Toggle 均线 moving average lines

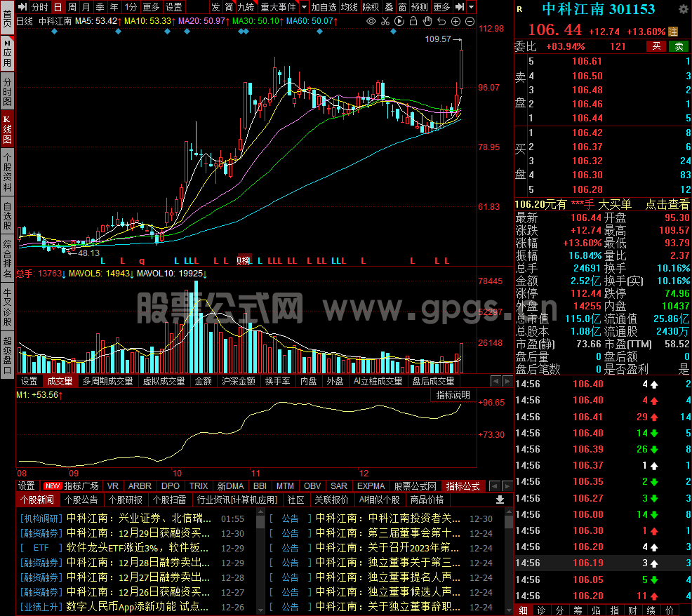[x=349, y=7]
